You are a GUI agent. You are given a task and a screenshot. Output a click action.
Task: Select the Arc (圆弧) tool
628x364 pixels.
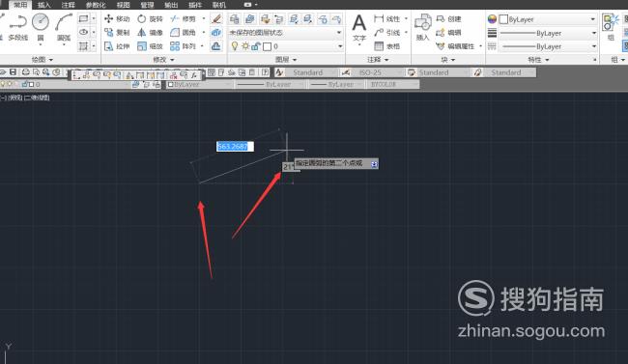pyautogui.click(x=64, y=27)
